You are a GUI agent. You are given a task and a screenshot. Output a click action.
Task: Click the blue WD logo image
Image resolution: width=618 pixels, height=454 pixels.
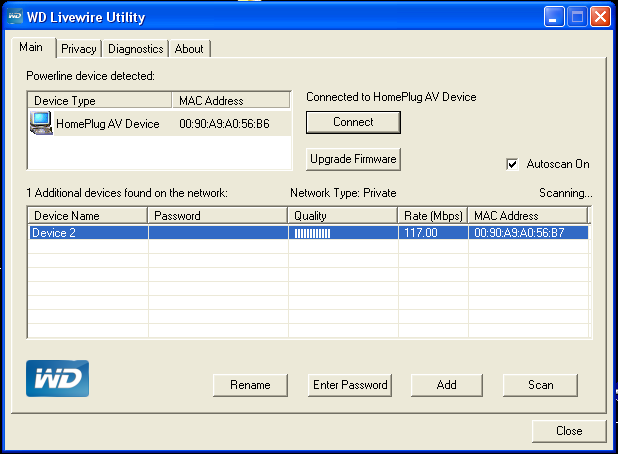pyautogui.click(x=58, y=378)
